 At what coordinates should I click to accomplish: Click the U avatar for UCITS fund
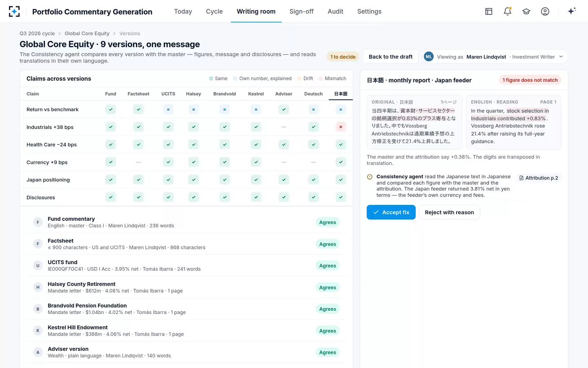point(38,266)
